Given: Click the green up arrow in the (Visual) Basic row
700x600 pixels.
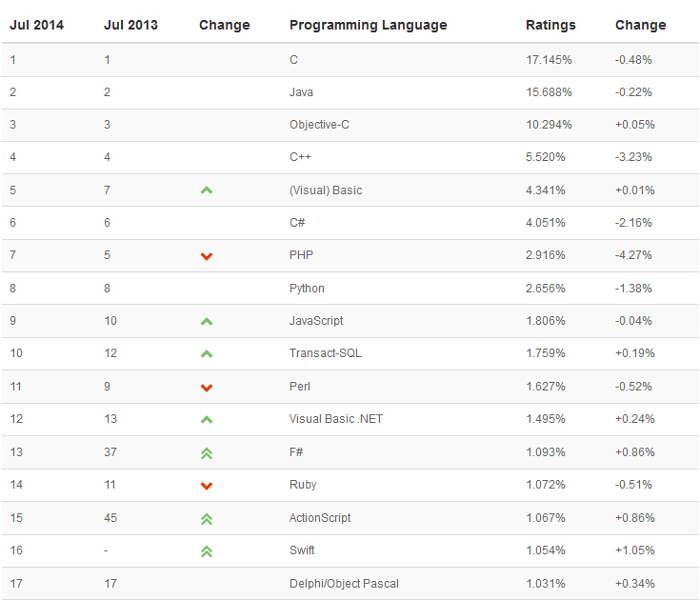Looking at the screenshot, I should click(x=207, y=190).
